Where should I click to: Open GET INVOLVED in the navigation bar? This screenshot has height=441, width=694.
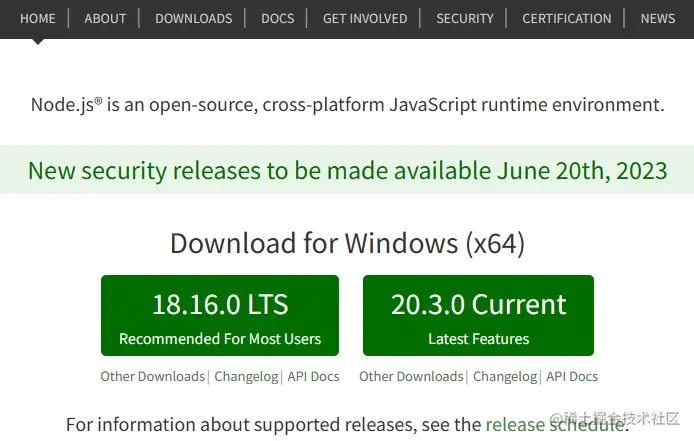[x=365, y=19]
